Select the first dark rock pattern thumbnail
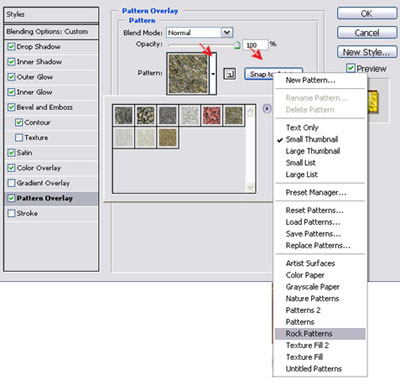Screen dimensions: 400x390 click(x=124, y=115)
